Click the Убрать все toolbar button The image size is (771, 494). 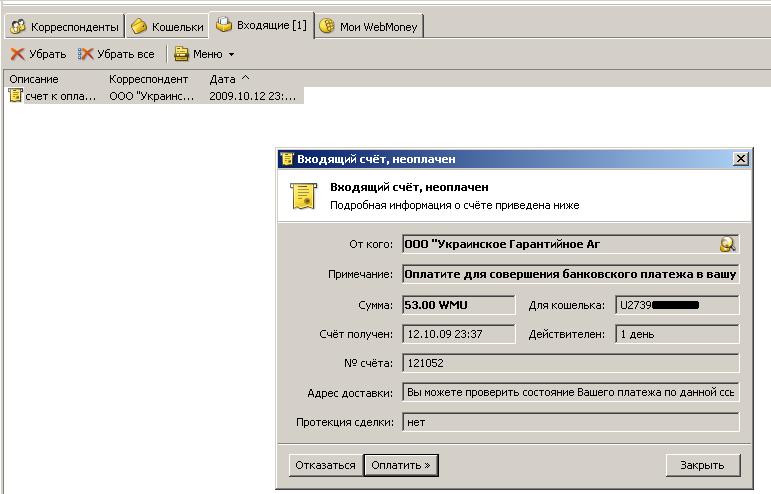116,54
